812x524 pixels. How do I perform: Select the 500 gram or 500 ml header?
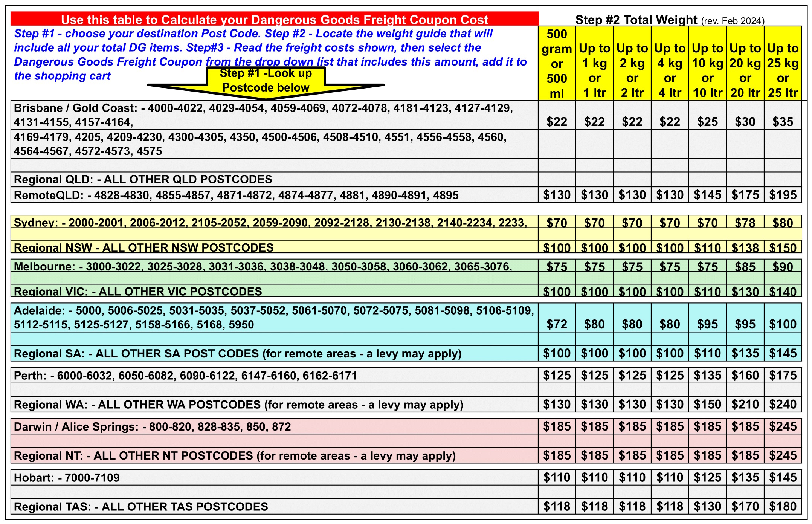coord(557,63)
